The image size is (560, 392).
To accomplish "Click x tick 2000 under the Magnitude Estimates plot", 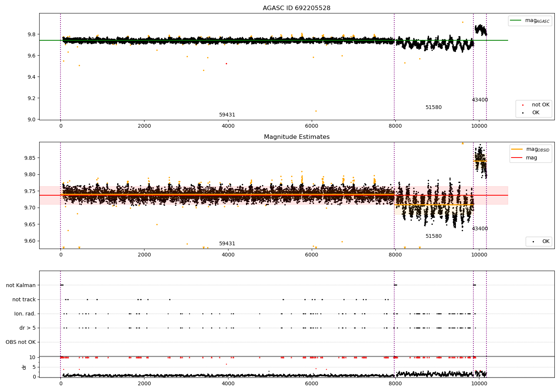I will [144, 255].
